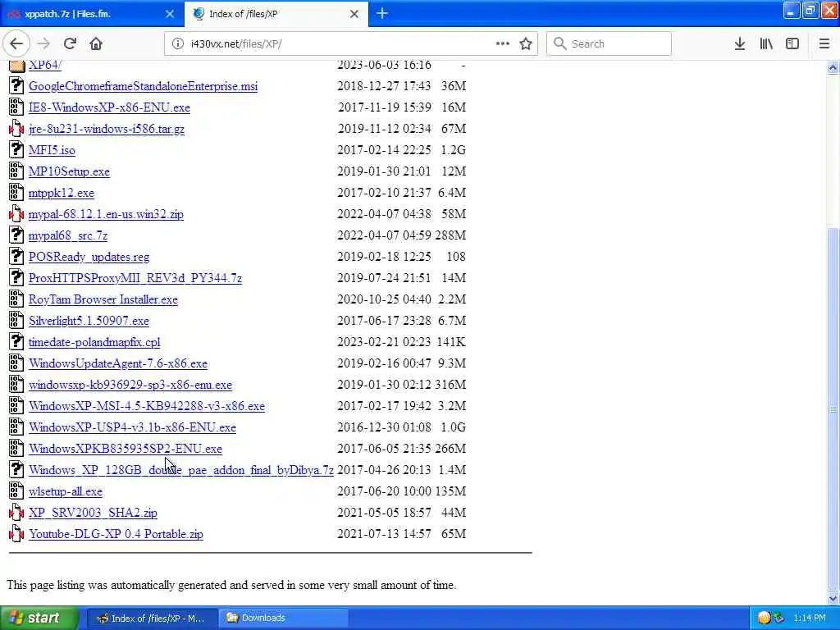
Task: Click the compressed icon beside Youtube-DLG-XP zip
Action: [16, 533]
